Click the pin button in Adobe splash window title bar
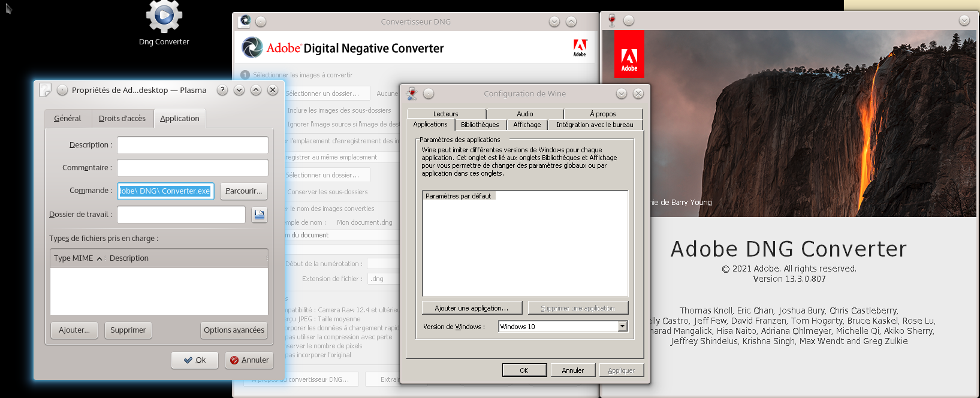Viewport: 980px width, 398px height. coord(629,20)
